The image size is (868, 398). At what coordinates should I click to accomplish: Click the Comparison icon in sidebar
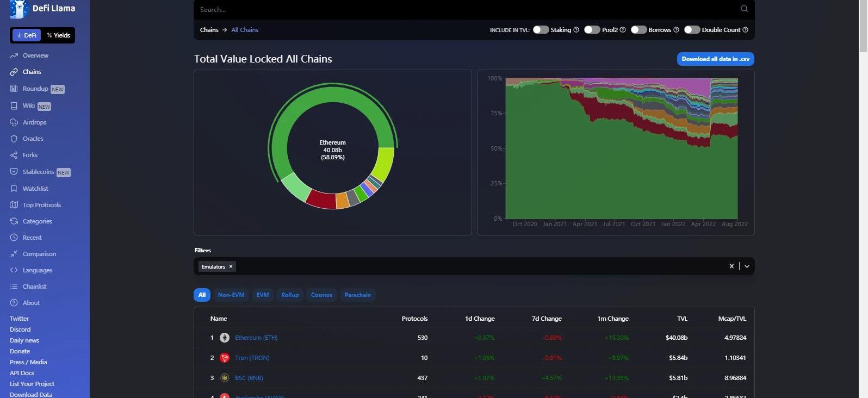14,254
